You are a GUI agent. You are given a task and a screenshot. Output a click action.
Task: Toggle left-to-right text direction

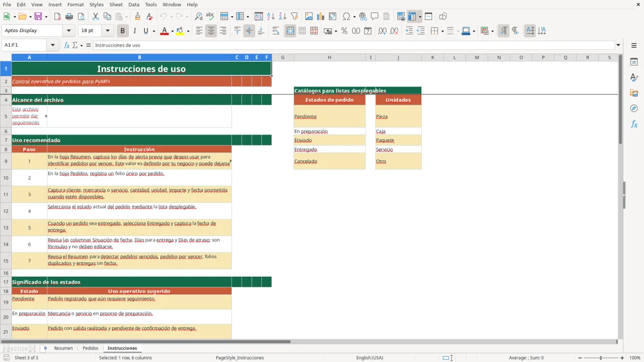(503, 31)
